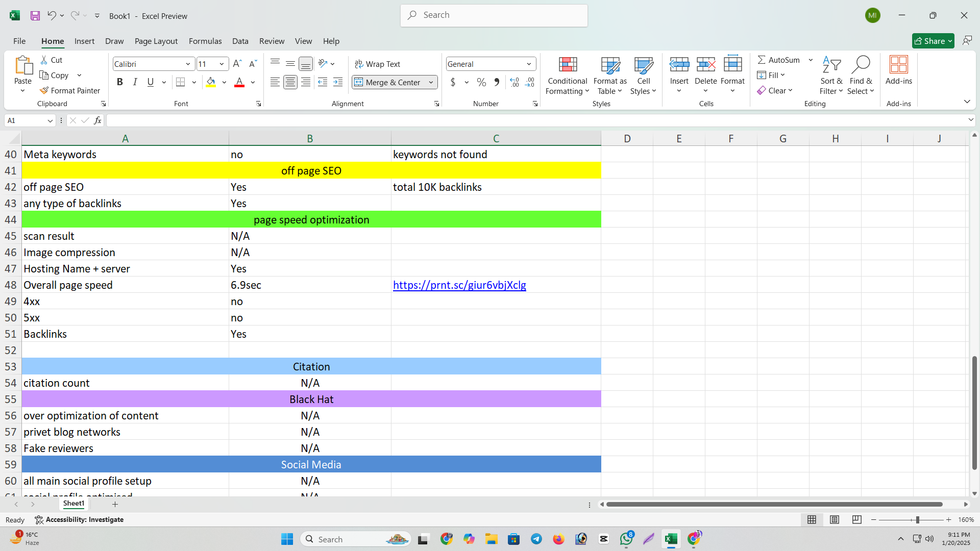Toggle bold formatting
The width and height of the screenshot is (980, 551).
(x=120, y=82)
